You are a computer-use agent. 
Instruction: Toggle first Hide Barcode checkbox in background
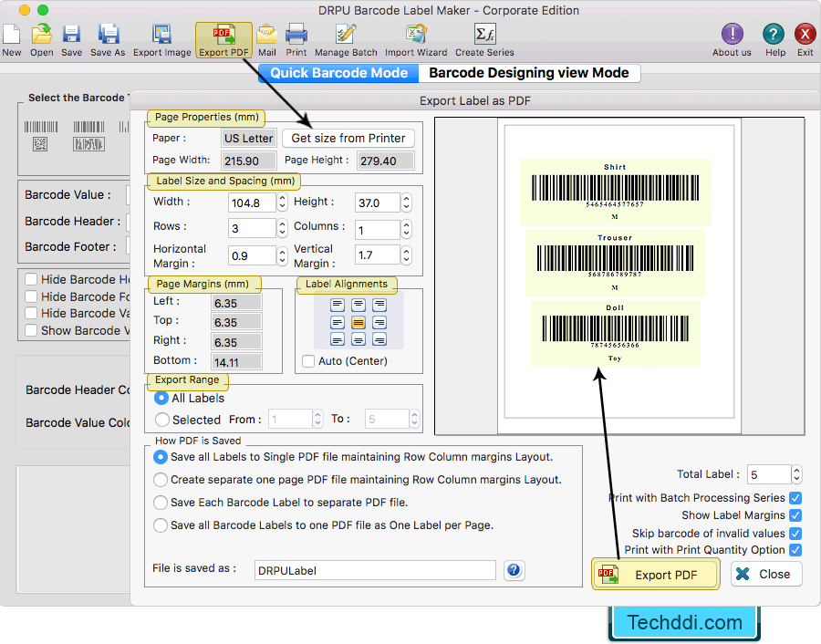pos(31,280)
